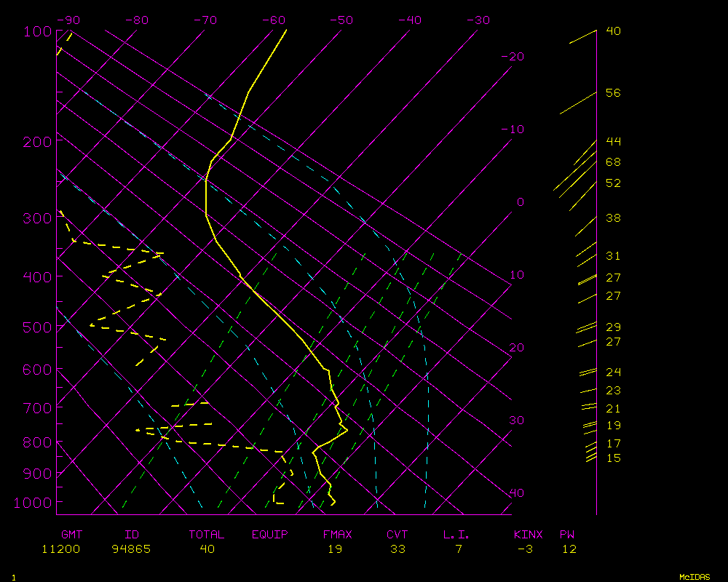Screen dimensions: 728x582
Task: Click the 100 pressure level label
Action: (37, 31)
